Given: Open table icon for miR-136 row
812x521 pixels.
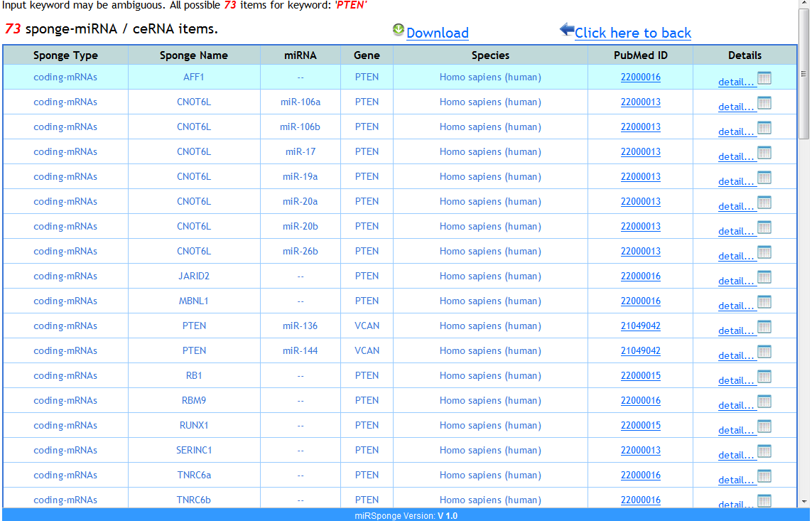Looking at the screenshot, I should coord(764,327).
